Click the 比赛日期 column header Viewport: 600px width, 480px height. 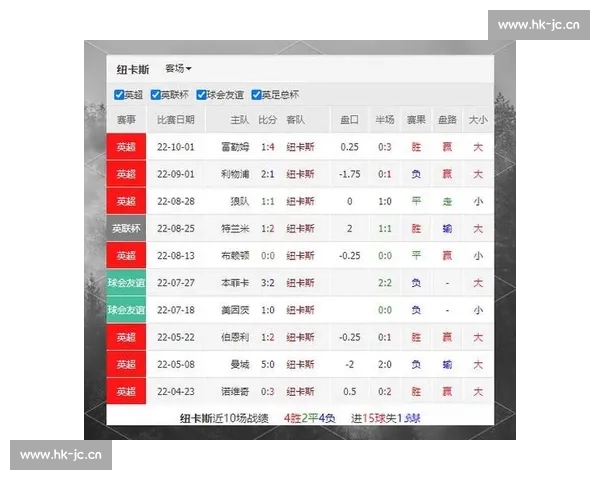click(176, 120)
